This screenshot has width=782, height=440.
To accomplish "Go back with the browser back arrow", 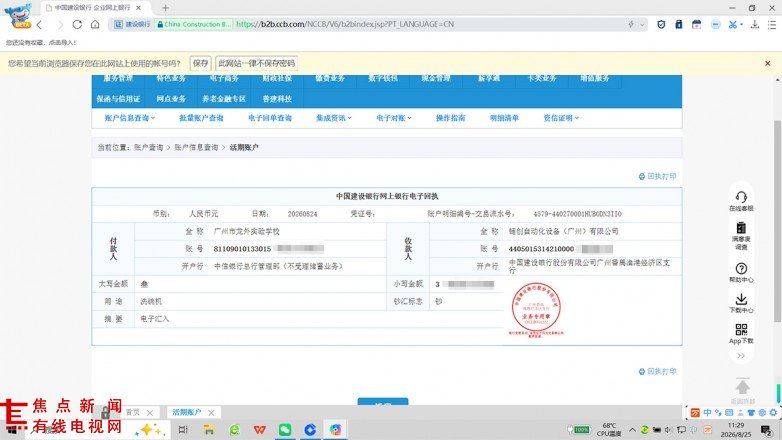I will click(39, 24).
